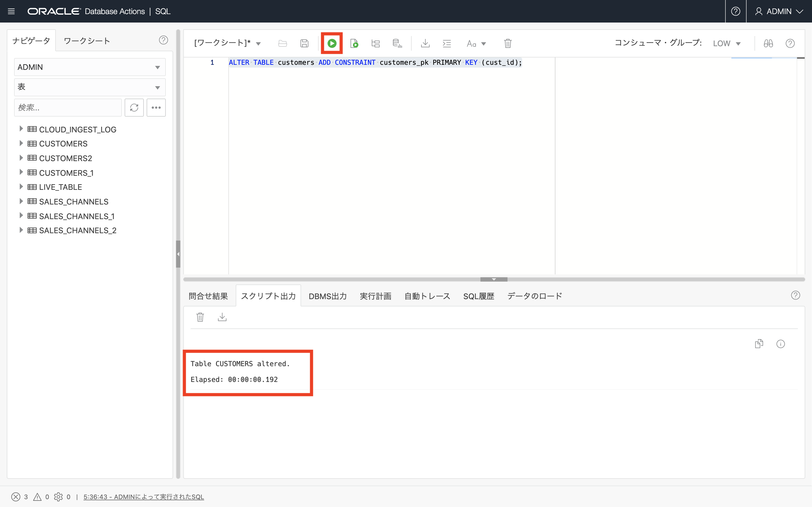Click the Run Script icon
Screen dimensions: 812x507
click(354, 43)
